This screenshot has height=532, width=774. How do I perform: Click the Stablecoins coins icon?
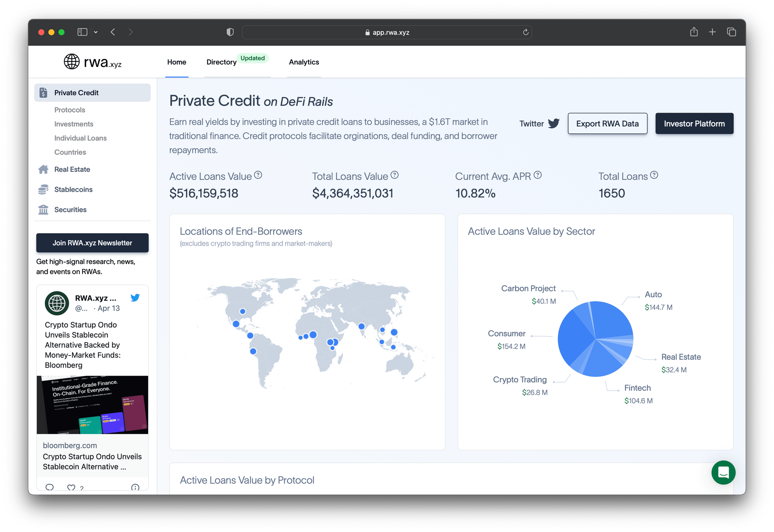click(x=43, y=189)
